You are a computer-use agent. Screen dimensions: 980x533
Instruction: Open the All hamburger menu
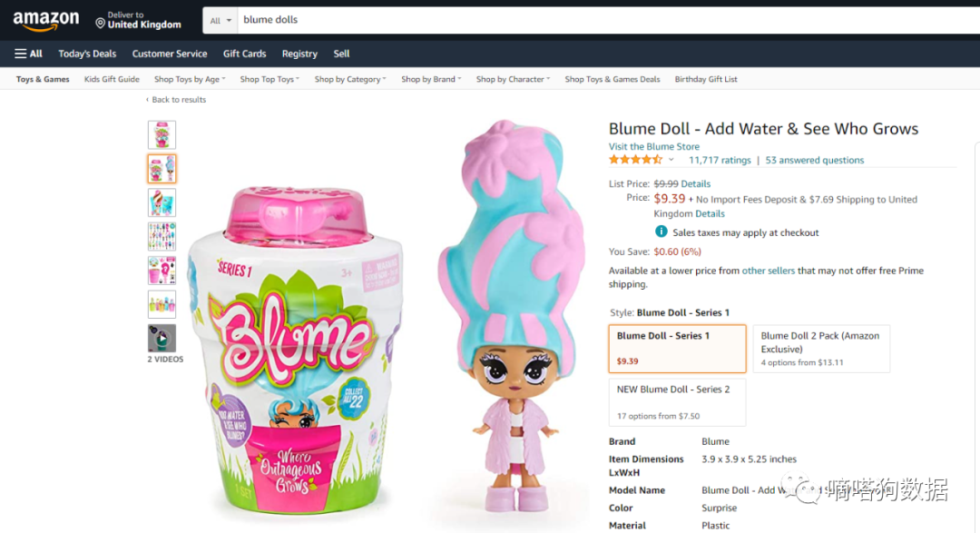coord(29,54)
